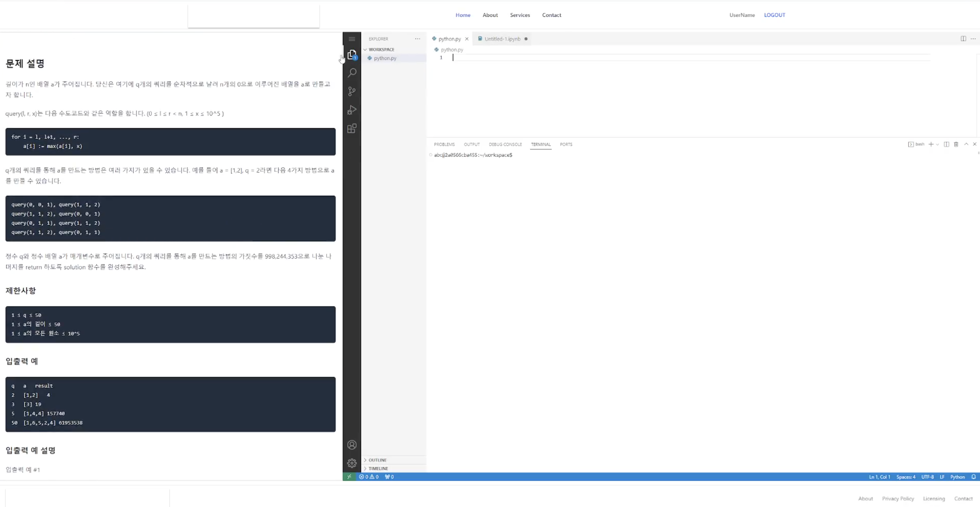Viewport: 980px width, 507px height.
Task: Click the LOGOUT link
Action: click(774, 15)
